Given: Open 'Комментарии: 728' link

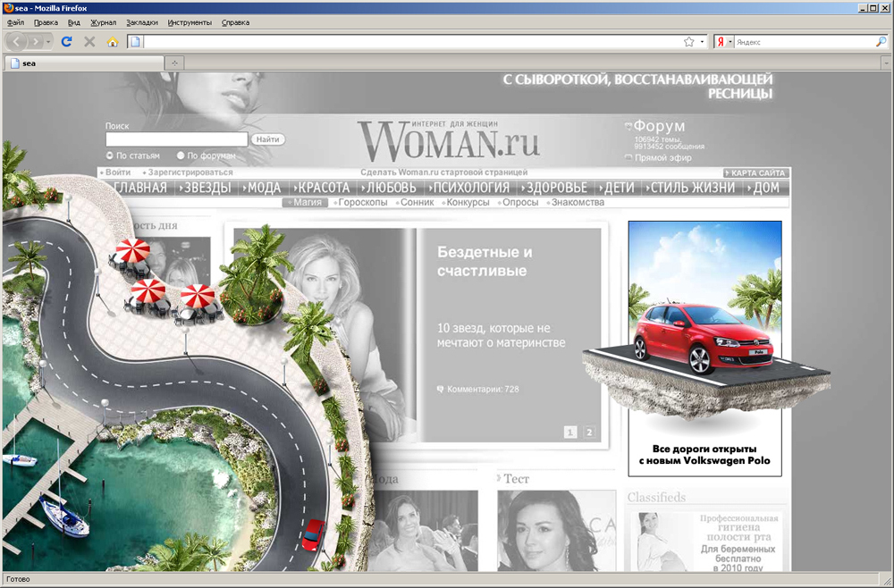Looking at the screenshot, I should (x=483, y=389).
